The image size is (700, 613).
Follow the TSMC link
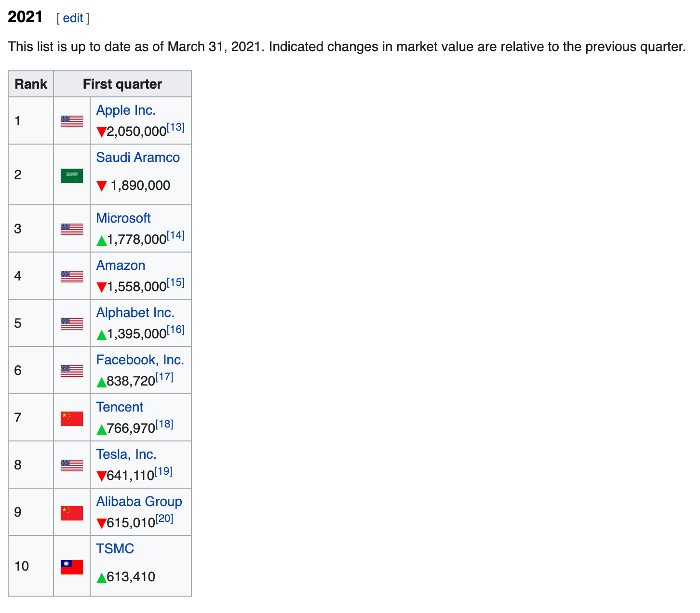coord(115,549)
